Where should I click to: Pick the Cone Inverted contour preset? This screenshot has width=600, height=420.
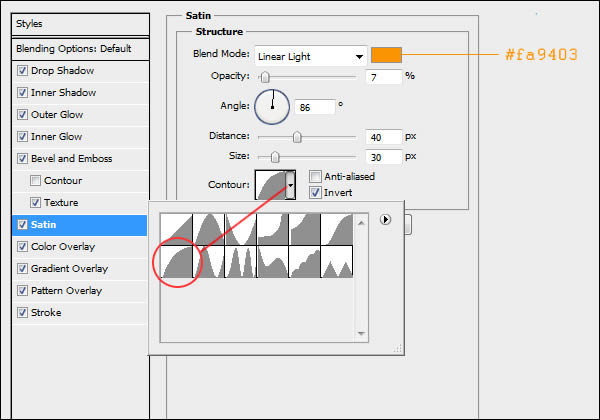241,230
